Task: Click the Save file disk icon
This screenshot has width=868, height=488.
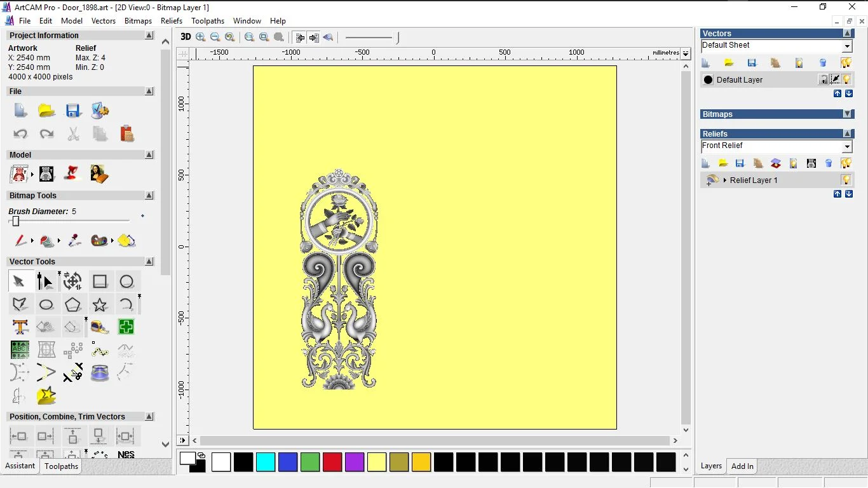Action: click(73, 111)
